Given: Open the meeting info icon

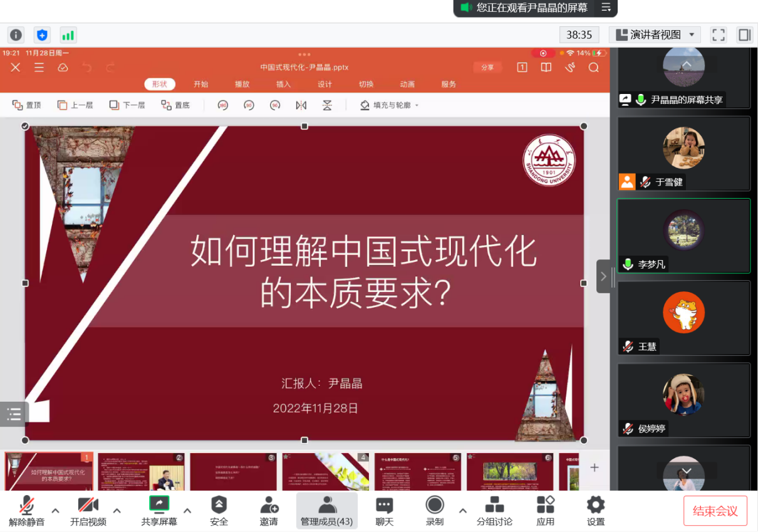Looking at the screenshot, I should tap(16, 35).
